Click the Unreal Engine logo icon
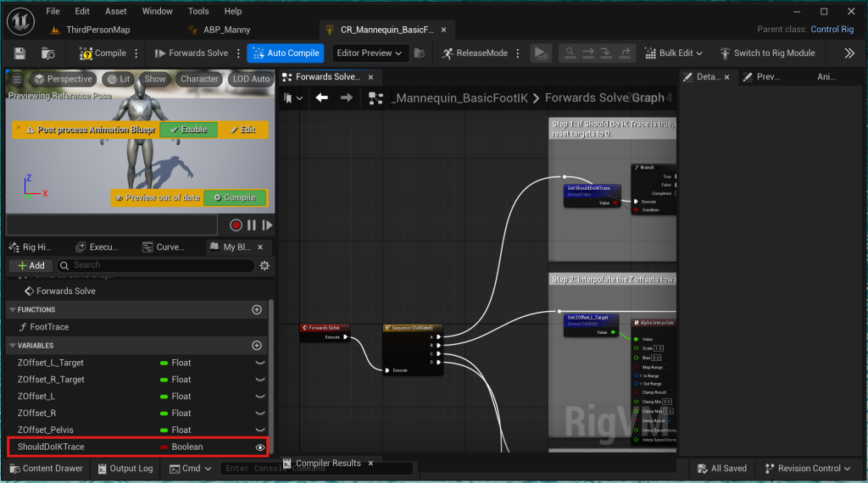The height and width of the screenshot is (483, 868). click(x=21, y=21)
